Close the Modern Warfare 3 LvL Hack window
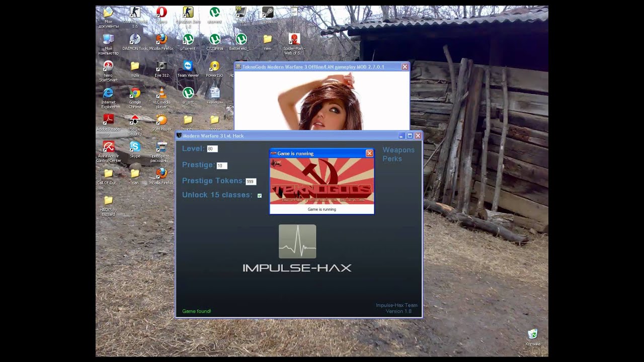Viewport: 644px width, 362px height. pos(418,136)
